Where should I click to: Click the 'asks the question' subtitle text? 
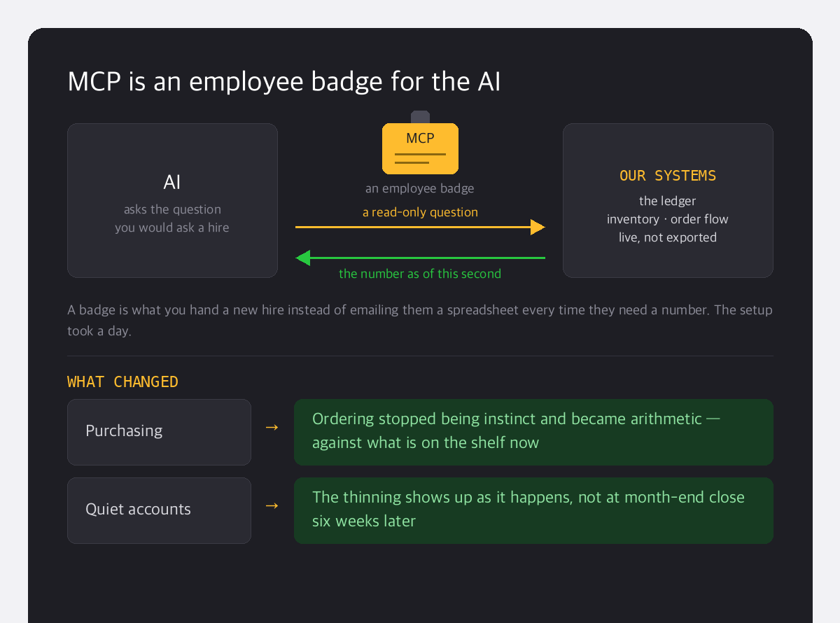[172, 209]
